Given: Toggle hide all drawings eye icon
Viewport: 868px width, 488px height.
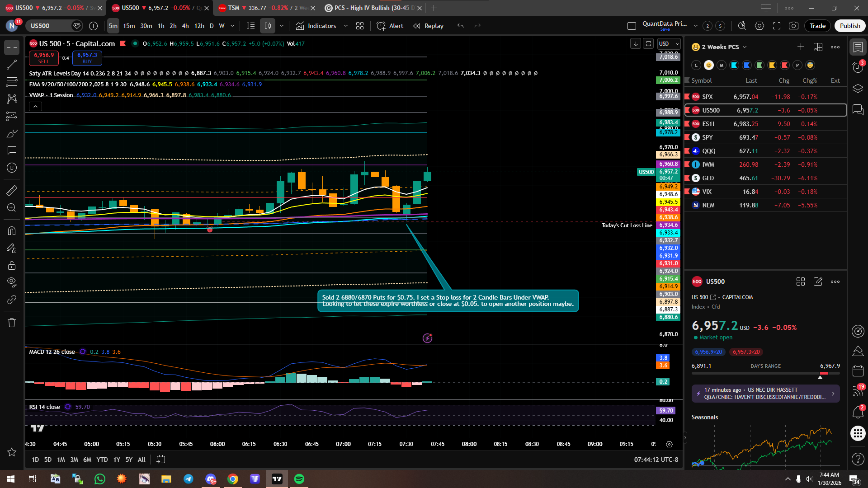Looking at the screenshot, I should click(x=12, y=282).
